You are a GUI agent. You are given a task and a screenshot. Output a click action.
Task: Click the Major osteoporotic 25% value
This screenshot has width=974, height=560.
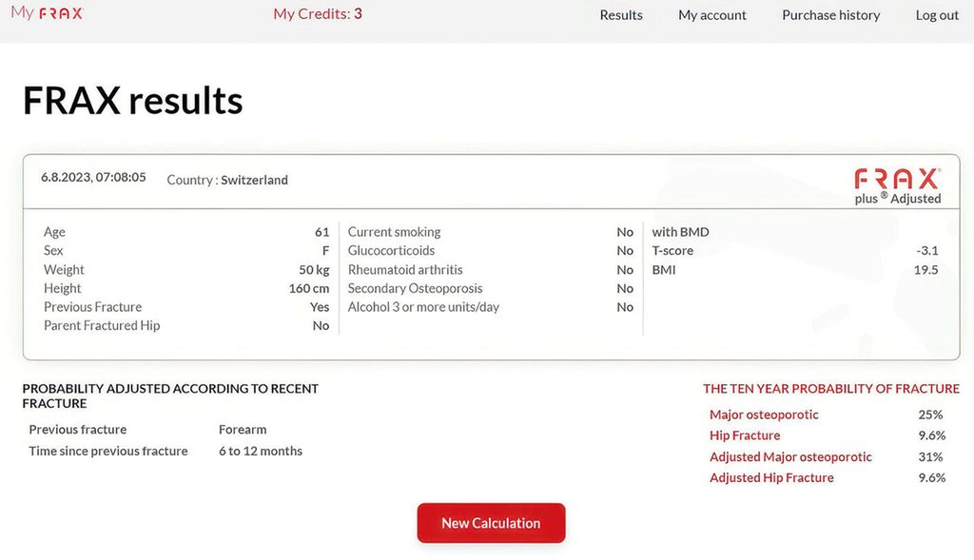click(x=930, y=415)
